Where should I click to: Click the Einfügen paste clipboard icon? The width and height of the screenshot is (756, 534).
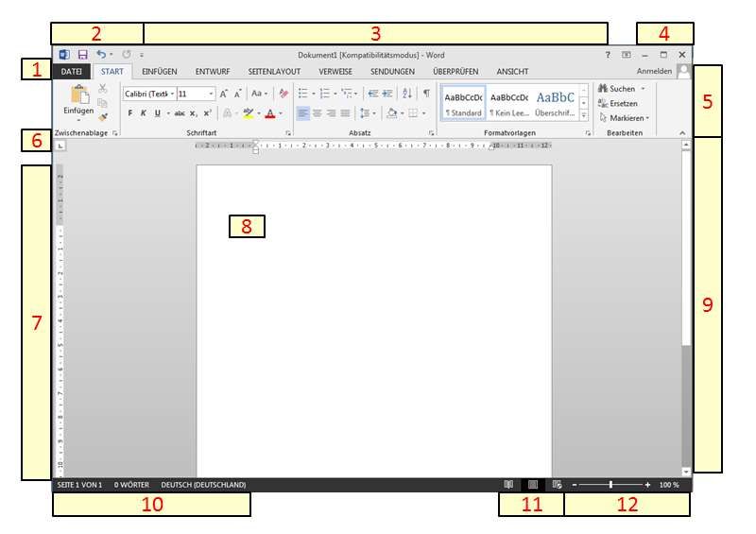[x=78, y=95]
